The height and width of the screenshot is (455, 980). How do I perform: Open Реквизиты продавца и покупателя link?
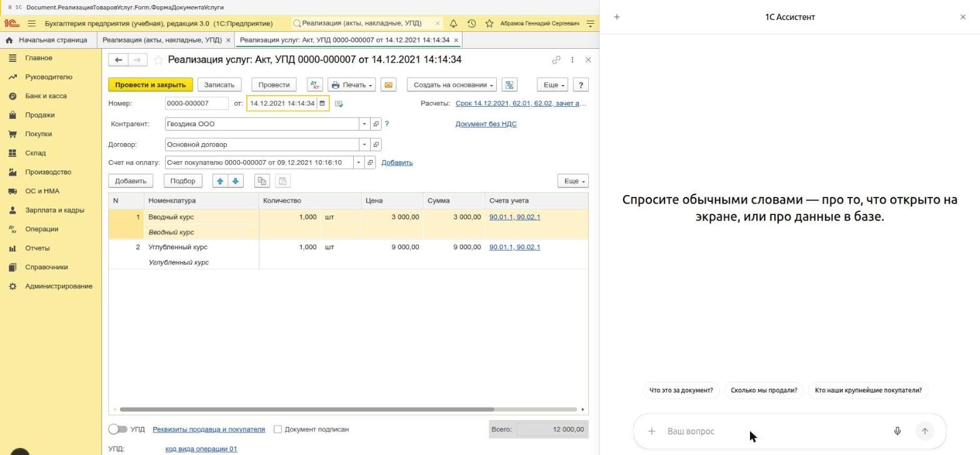coord(209,429)
